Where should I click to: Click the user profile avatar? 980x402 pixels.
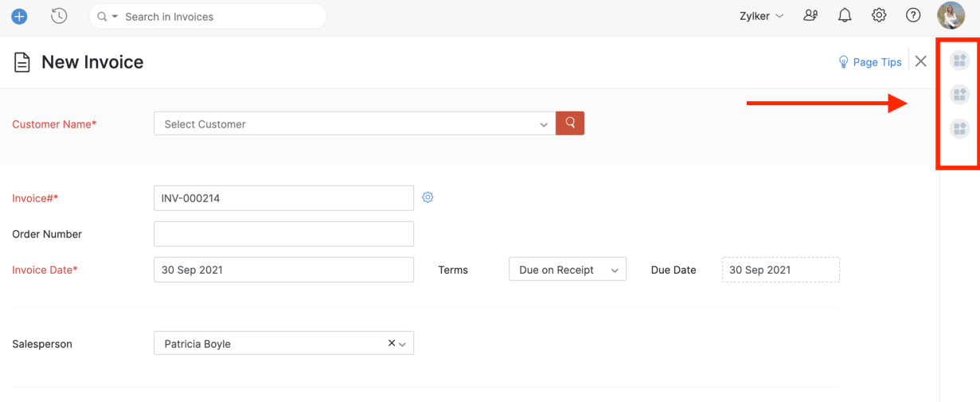point(951,15)
